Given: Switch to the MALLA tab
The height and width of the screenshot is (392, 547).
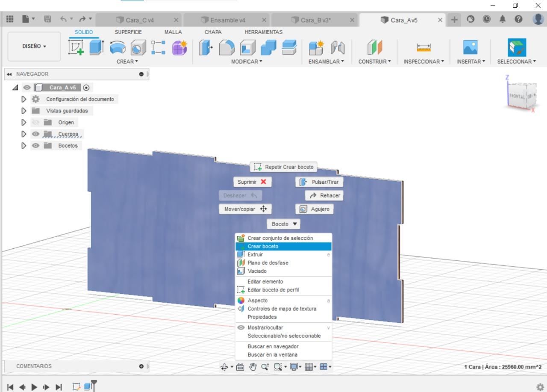Looking at the screenshot, I should 173,32.
